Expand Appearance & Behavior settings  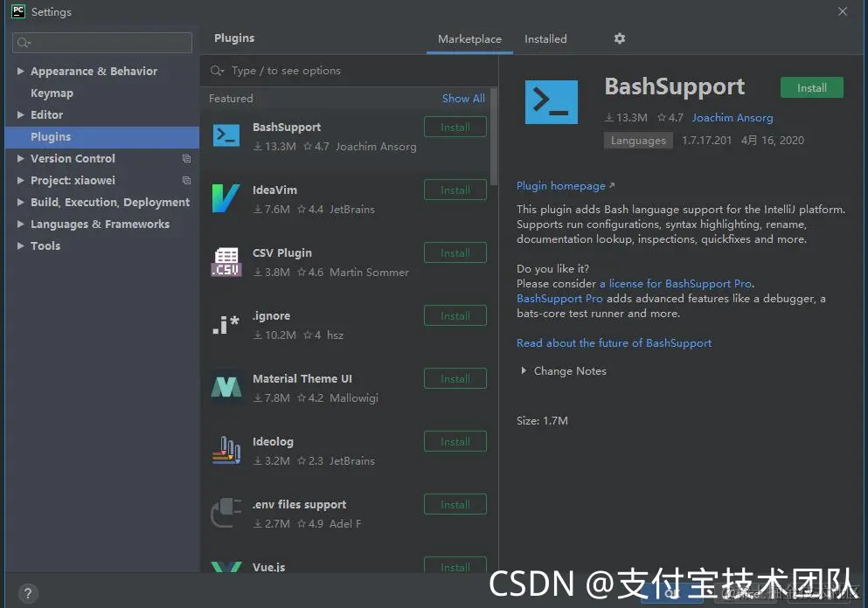tap(20, 71)
